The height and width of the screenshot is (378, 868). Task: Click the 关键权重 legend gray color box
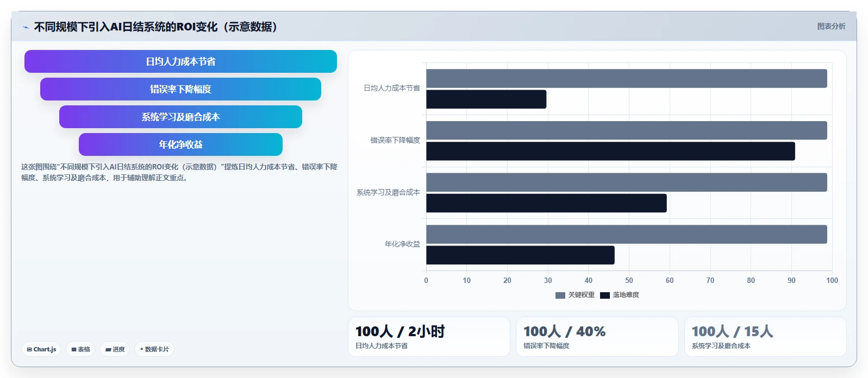tap(560, 295)
